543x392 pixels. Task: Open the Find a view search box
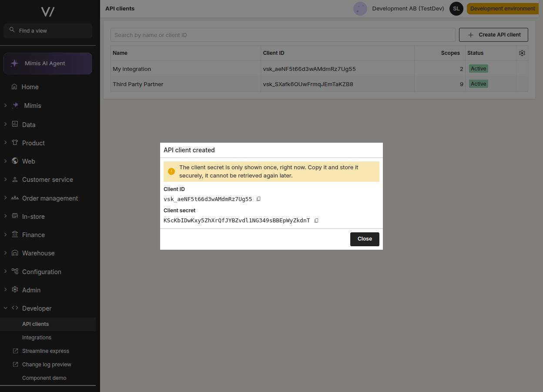click(48, 30)
